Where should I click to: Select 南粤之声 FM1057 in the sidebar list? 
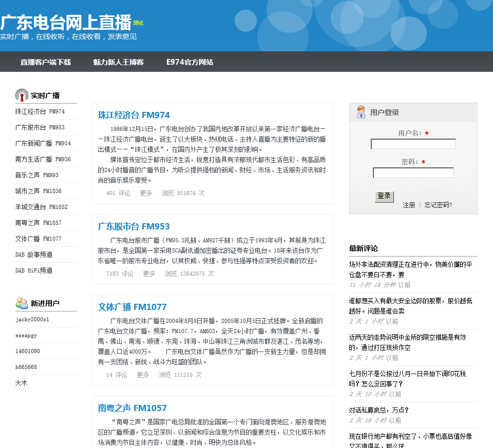pyautogui.click(x=39, y=223)
